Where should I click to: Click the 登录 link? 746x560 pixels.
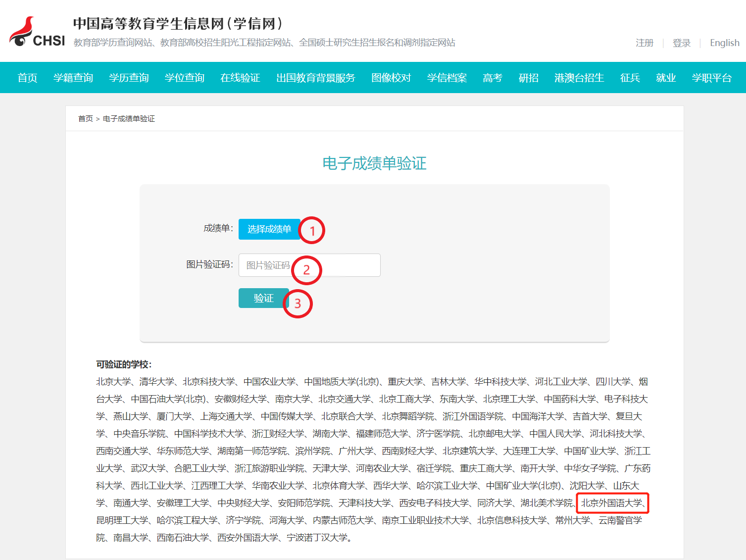point(682,43)
